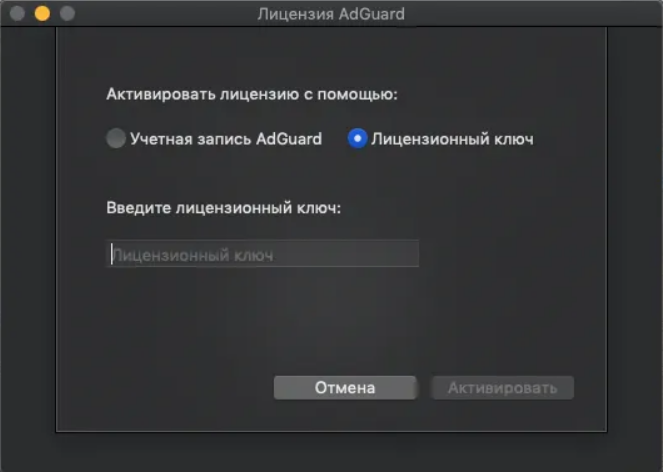
Task: Click the "Лицензия AdGuard" window title
Action: [x=331, y=14]
